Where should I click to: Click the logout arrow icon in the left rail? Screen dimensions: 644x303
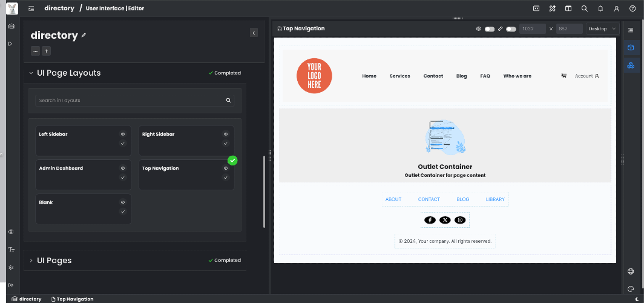click(x=11, y=285)
